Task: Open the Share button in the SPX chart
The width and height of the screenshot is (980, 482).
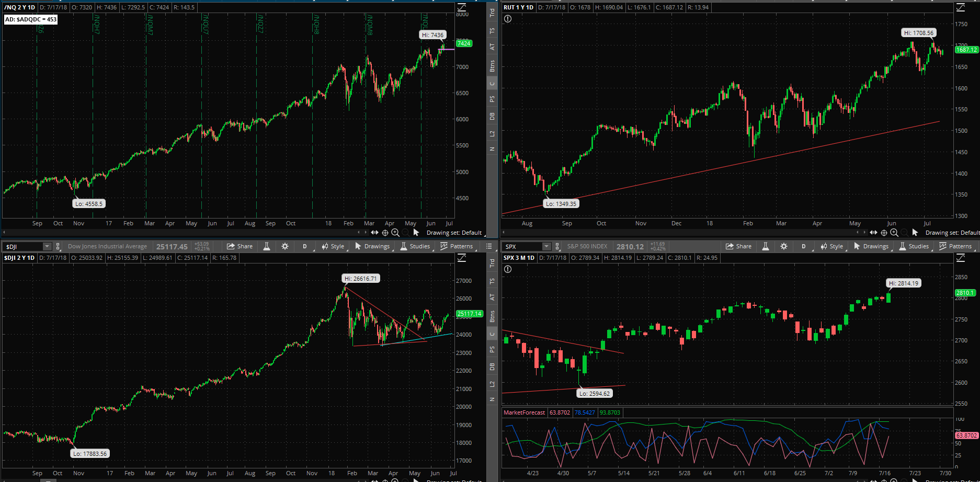Action: (738, 246)
